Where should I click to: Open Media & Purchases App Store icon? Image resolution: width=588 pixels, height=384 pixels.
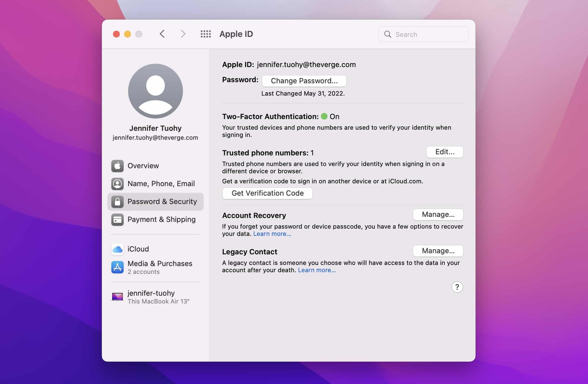click(117, 267)
